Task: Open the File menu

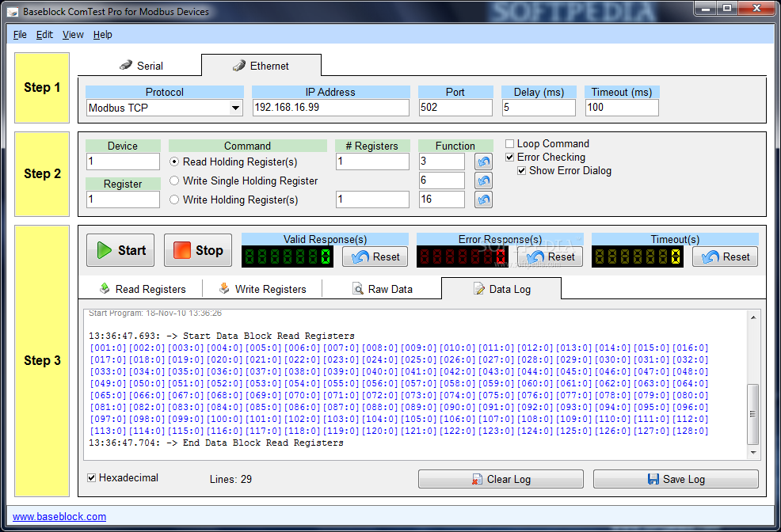Action: [x=20, y=35]
